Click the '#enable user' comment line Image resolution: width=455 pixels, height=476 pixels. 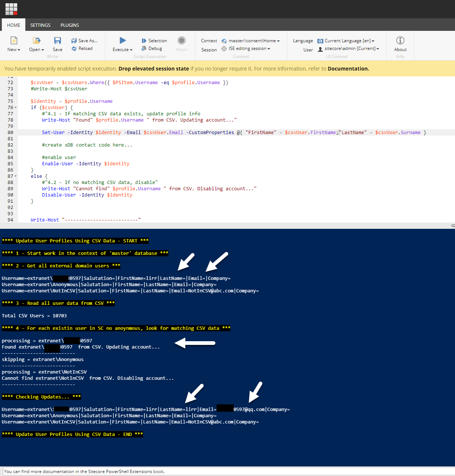[x=59, y=158]
